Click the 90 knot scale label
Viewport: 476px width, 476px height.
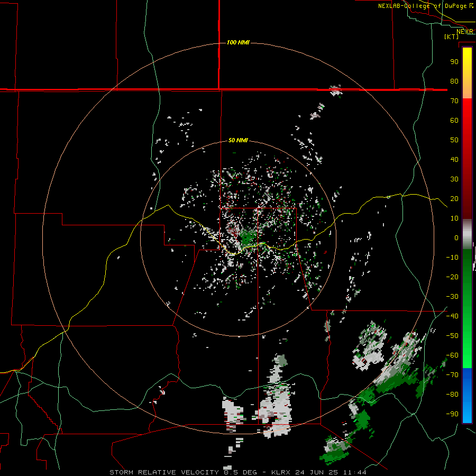pyautogui.click(x=454, y=62)
